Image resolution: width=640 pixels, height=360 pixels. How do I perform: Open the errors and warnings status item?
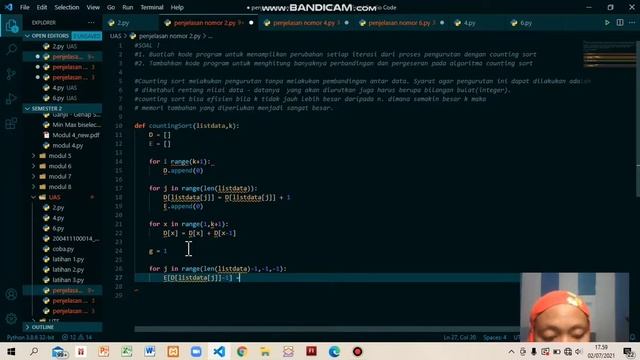(x=77, y=338)
